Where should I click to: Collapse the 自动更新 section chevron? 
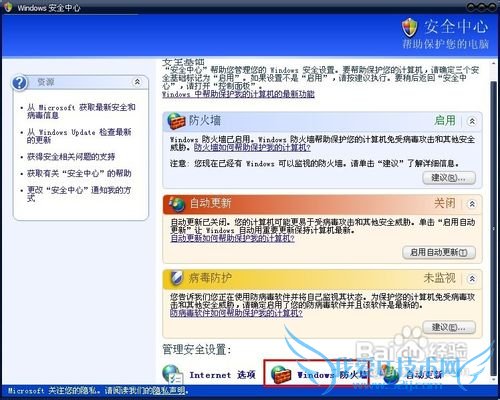[472, 204]
